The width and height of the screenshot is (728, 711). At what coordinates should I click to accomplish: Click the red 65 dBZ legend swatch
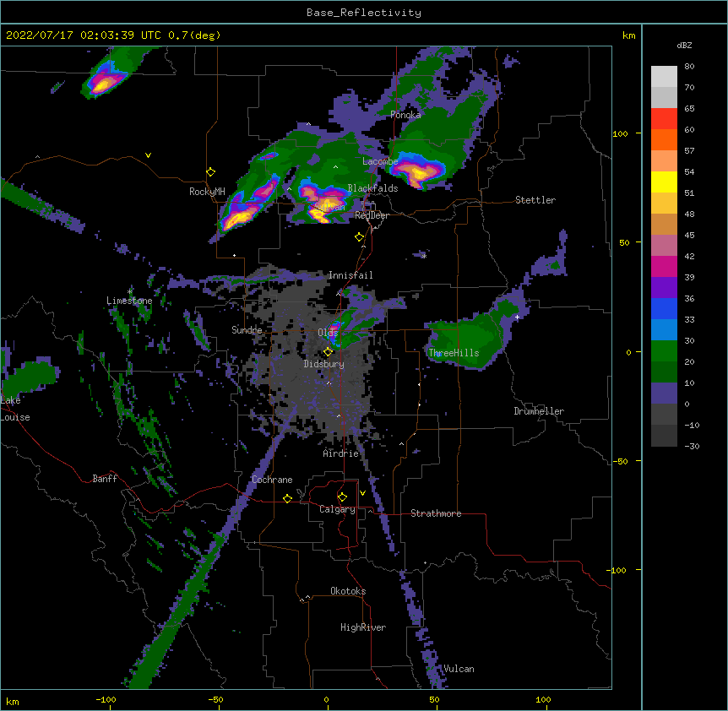664,118
